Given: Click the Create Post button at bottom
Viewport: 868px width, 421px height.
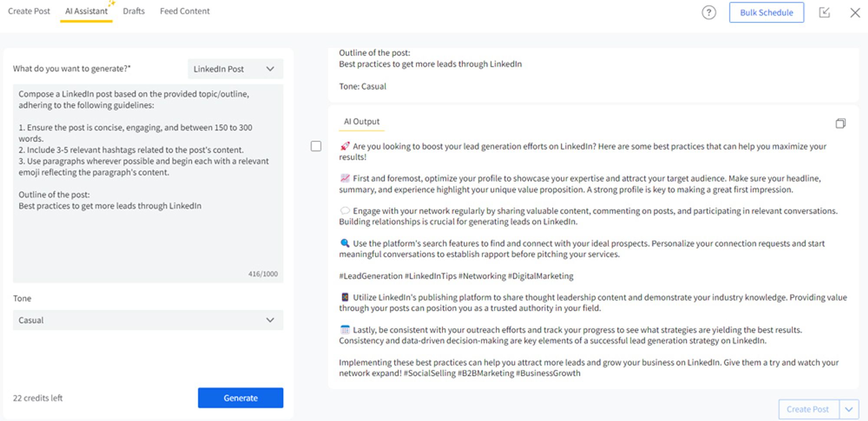Looking at the screenshot, I should pos(808,409).
